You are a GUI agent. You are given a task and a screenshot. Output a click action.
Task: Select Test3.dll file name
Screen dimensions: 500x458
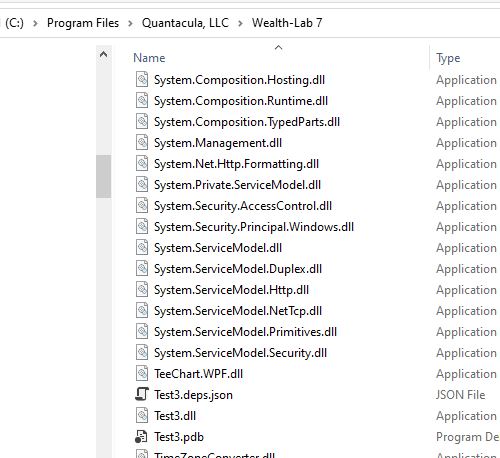[175, 416]
